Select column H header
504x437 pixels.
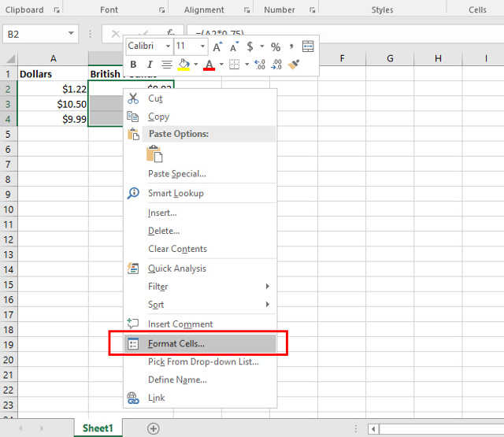click(x=438, y=58)
